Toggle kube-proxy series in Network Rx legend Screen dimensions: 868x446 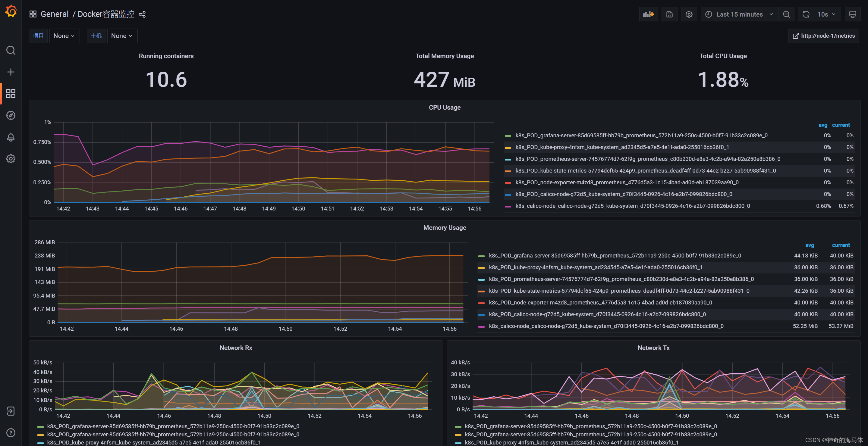point(154,443)
